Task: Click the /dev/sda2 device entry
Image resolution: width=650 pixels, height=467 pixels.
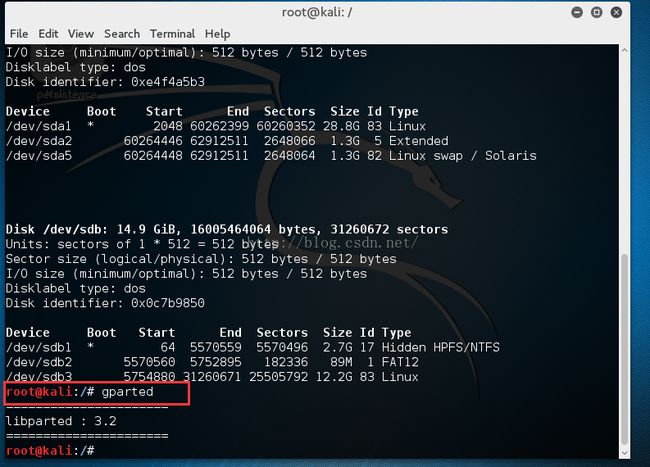Action: pyautogui.click(x=39, y=141)
